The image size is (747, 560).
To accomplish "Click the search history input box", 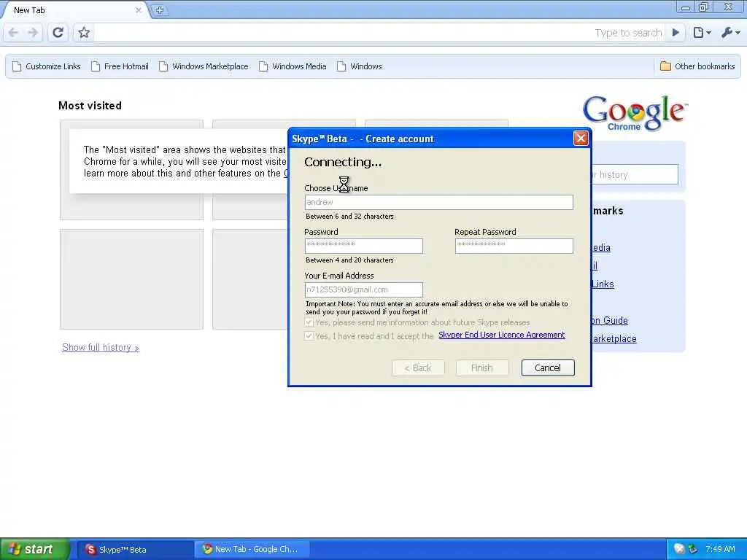I will pyautogui.click(x=635, y=174).
